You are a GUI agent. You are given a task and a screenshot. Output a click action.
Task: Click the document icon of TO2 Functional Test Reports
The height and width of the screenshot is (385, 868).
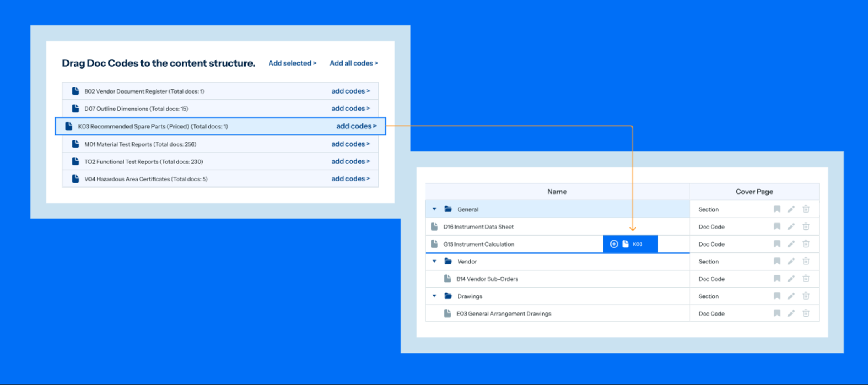click(76, 161)
